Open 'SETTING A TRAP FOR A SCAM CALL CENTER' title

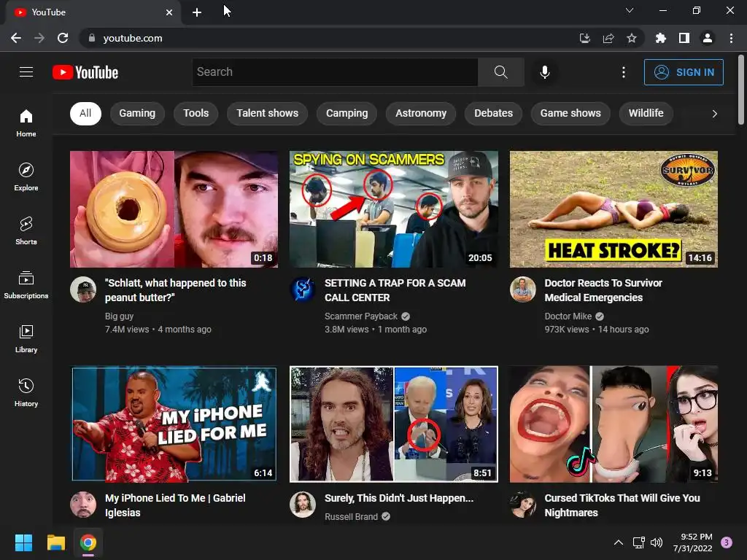tap(395, 290)
